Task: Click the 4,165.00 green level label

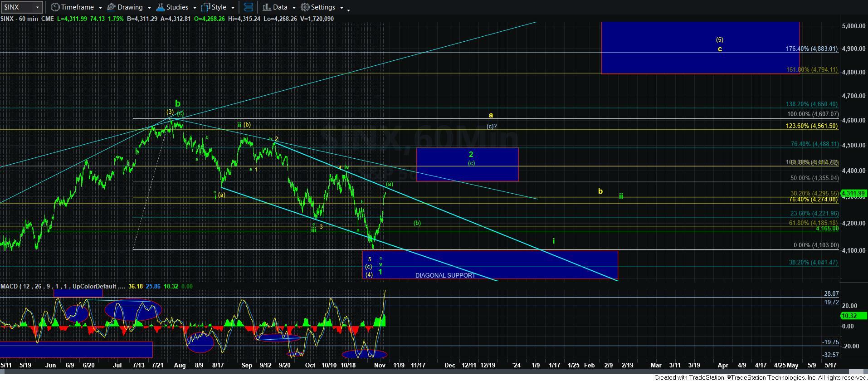Action: (x=827, y=229)
